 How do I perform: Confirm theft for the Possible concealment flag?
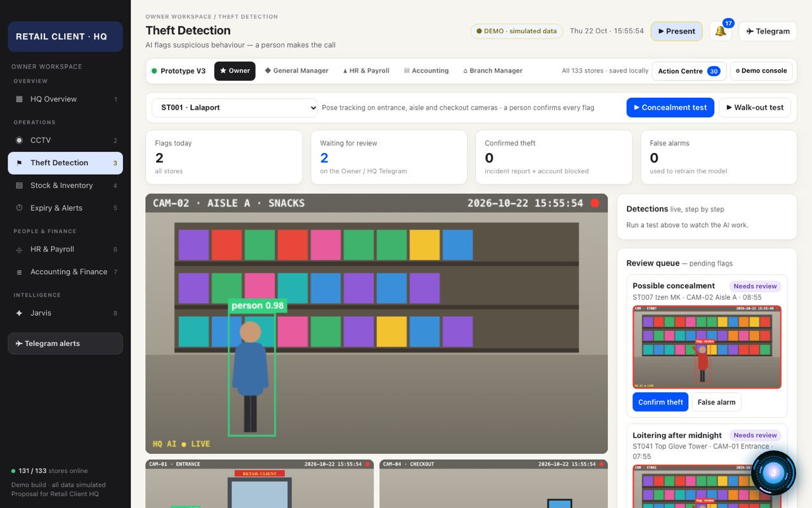(660, 402)
